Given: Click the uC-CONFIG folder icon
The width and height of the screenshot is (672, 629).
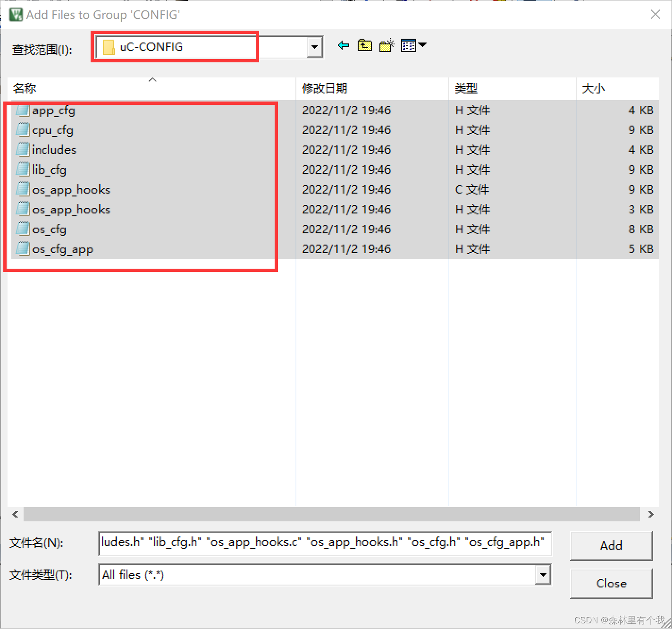Looking at the screenshot, I should (109, 47).
